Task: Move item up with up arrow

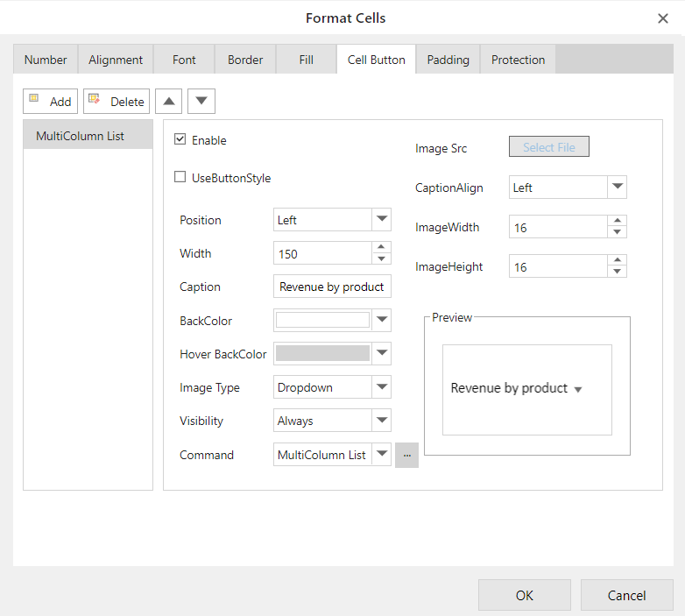Action: (168, 102)
